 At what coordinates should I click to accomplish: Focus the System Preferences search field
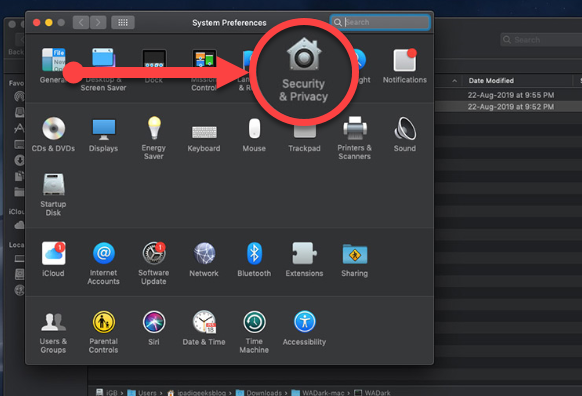point(380,22)
